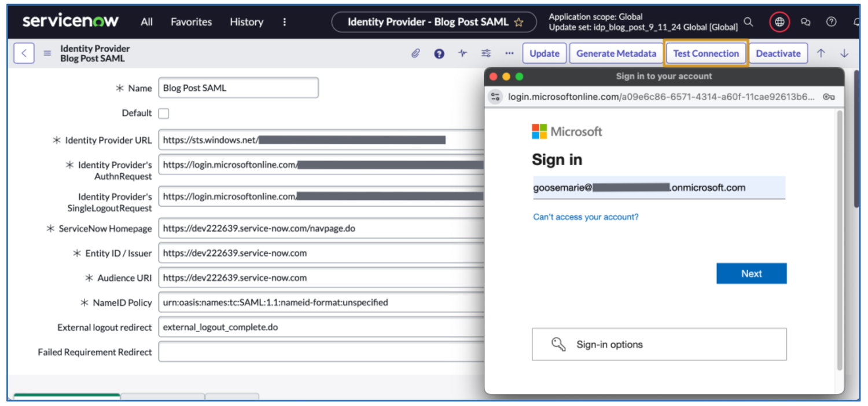This screenshot has width=868, height=406.
Task: Go to previous record up arrow
Action: tap(821, 53)
